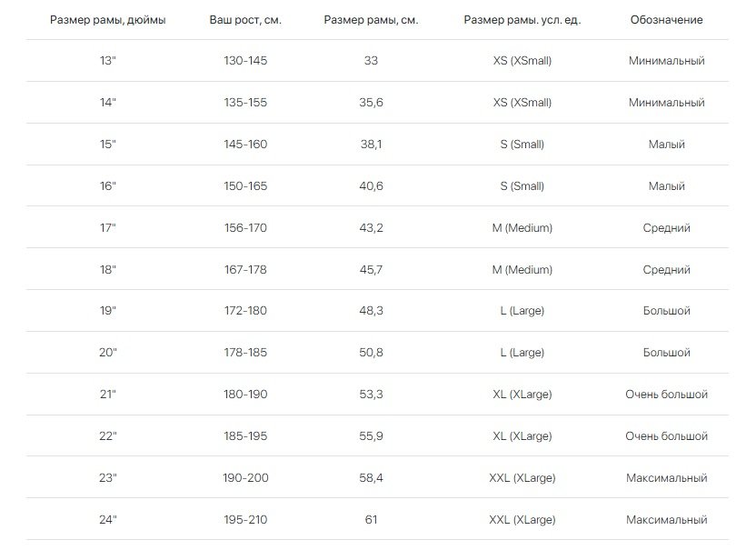Click the 'Малый' label in the 15" row
Image resolution: width=756 pixels, height=560 pixels.
coord(666,145)
